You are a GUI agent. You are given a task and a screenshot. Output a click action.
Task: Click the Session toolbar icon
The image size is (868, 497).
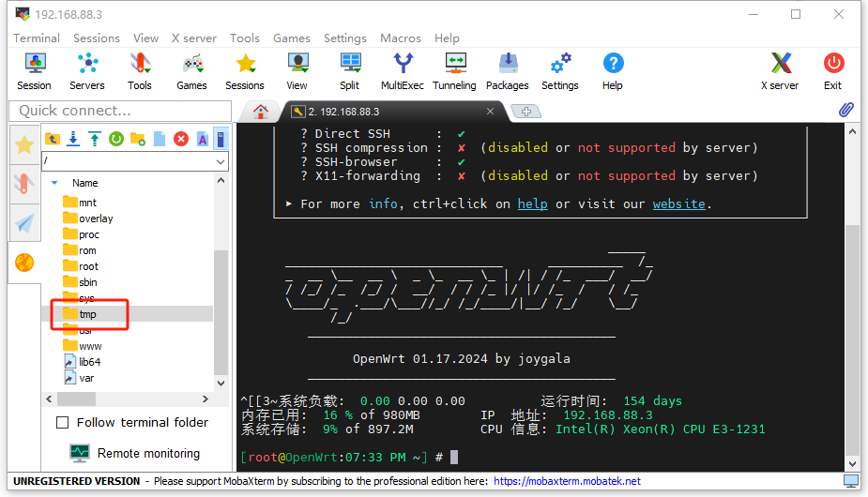coord(35,71)
